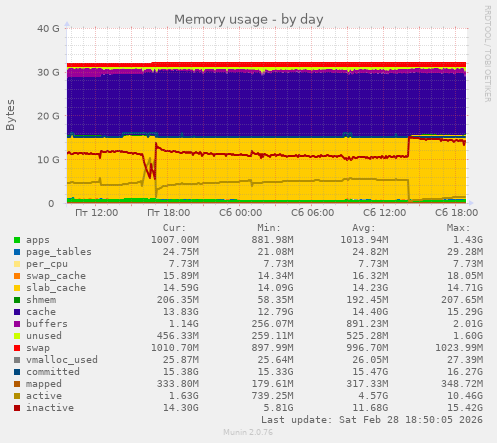Screen dimensions: 497x443
Task: Click the 'Max:' column header
Action: tap(458, 228)
